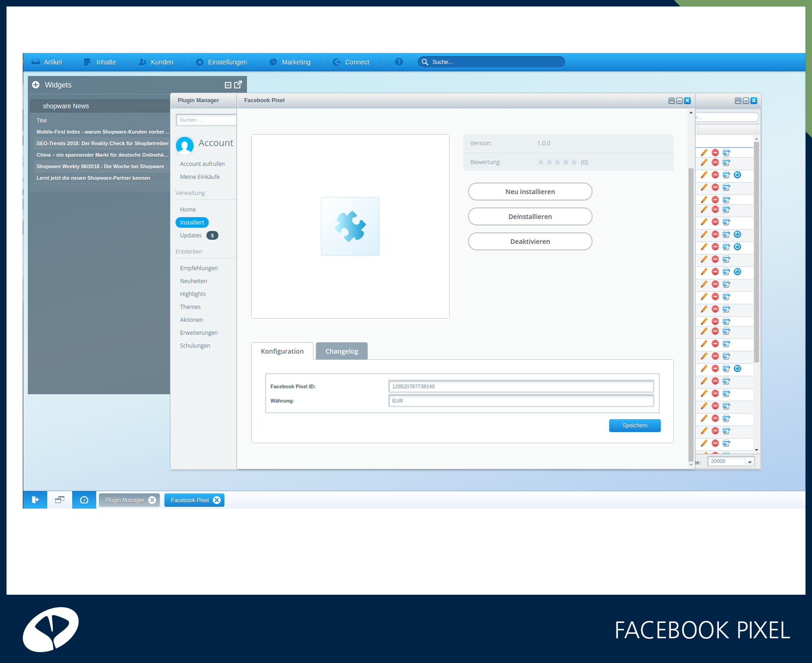
Task: Open Neuheiten in Entdecken
Action: pos(194,281)
